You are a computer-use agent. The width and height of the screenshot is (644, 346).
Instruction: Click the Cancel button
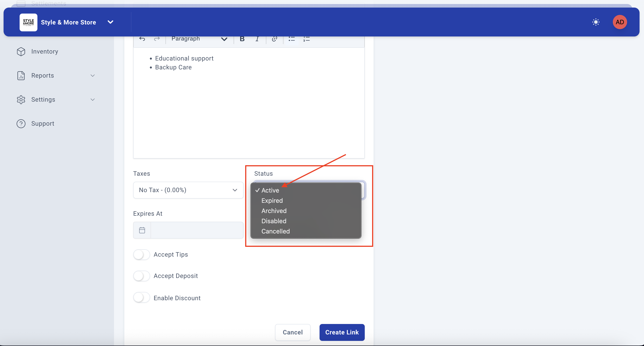click(x=293, y=332)
